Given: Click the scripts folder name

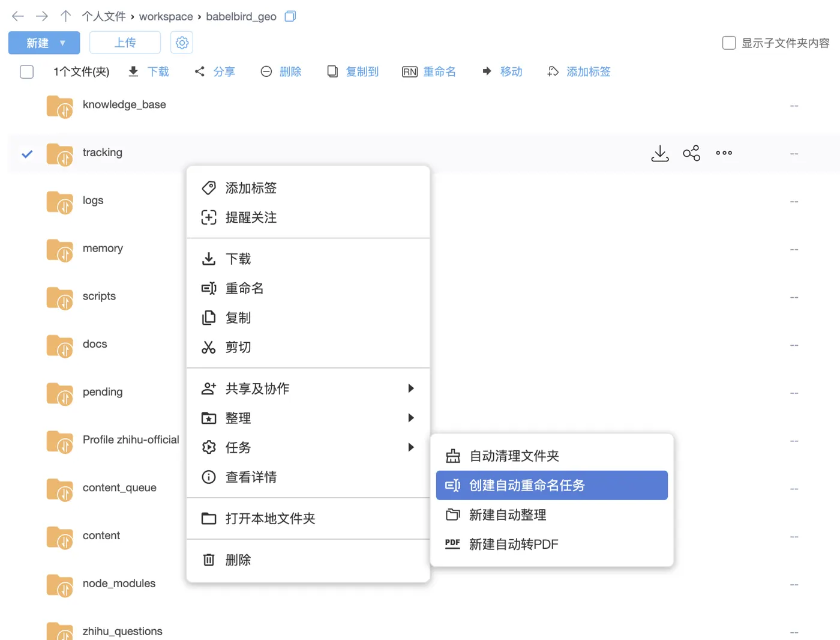Looking at the screenshot, I should (99, 296).
